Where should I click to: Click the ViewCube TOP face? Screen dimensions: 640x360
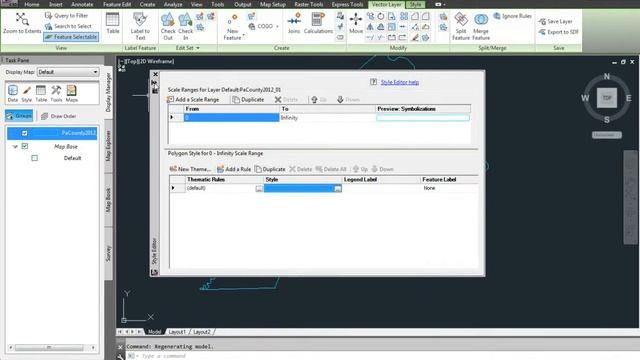coord(607,98)
